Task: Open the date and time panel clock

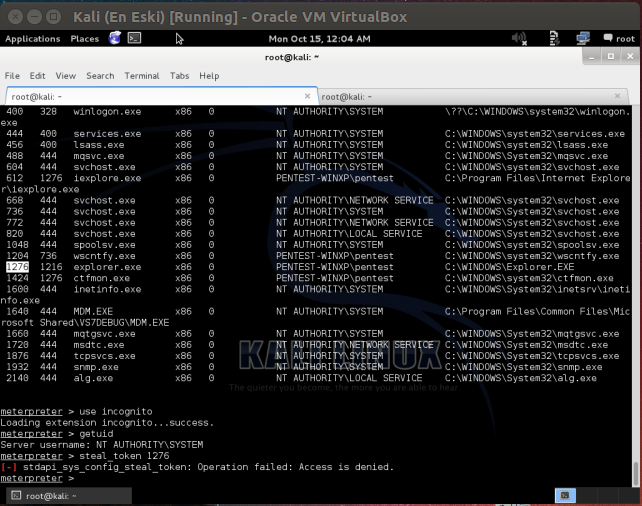Action: point(319,39)
